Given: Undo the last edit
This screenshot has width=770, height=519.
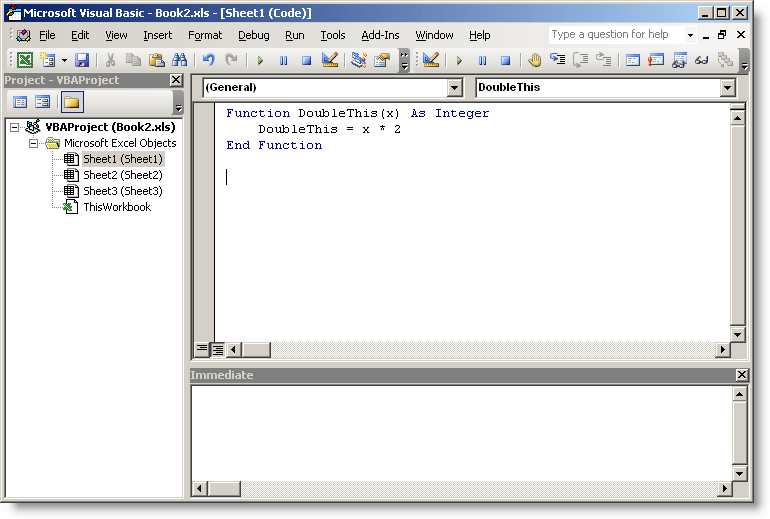Looking at the screenshot, I should (x=209, y=60).
